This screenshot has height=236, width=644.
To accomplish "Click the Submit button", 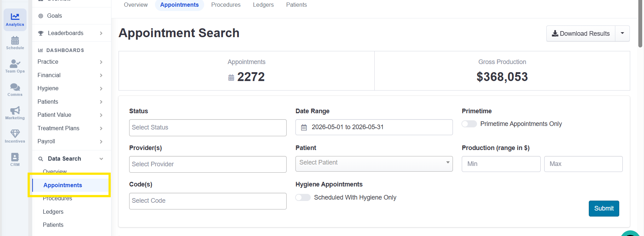I will click(x=604, y=208).
